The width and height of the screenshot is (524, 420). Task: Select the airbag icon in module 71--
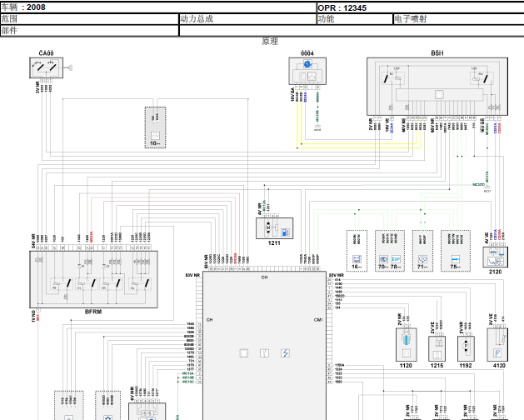(x=422, y=259)
